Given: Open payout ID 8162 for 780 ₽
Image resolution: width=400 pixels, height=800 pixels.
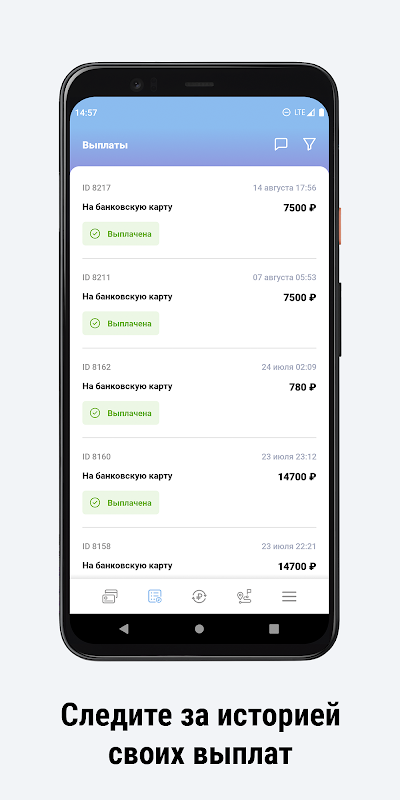Looking at the screenshot, I should click(199, 393).
